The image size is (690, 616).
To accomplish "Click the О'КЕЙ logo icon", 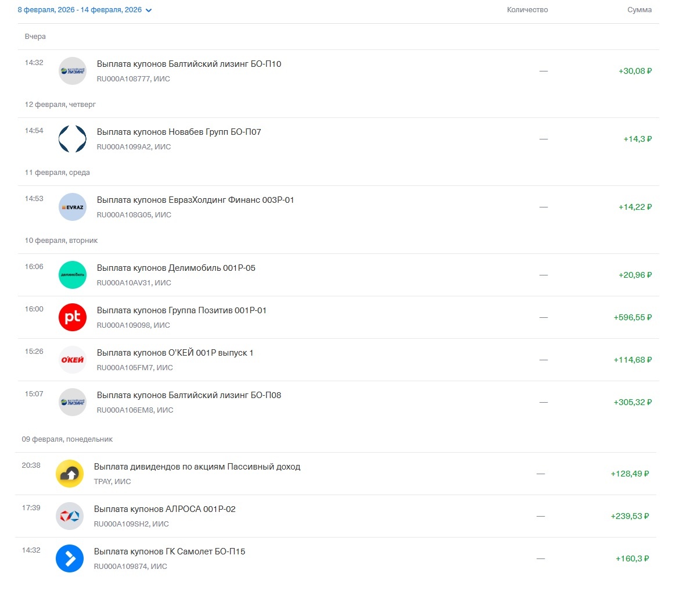I will click(73, 360).
